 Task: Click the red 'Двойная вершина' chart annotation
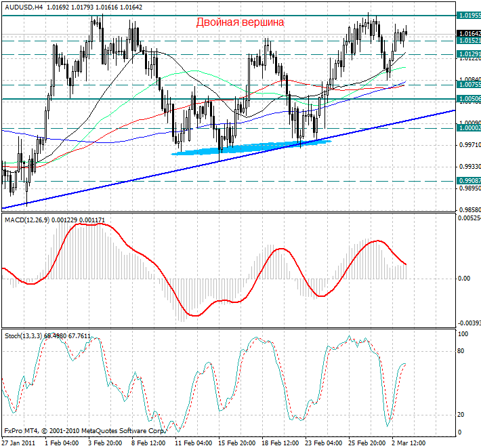coord(240,22)
